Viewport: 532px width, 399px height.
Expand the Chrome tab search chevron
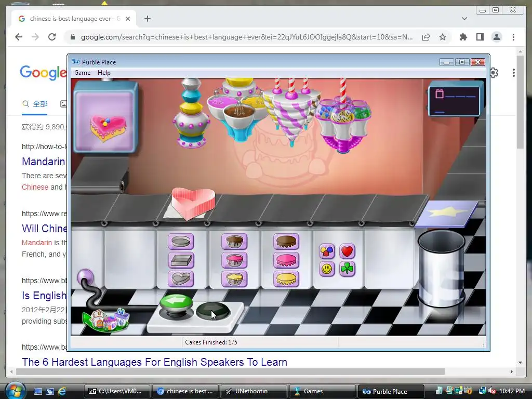pos(464,19)
